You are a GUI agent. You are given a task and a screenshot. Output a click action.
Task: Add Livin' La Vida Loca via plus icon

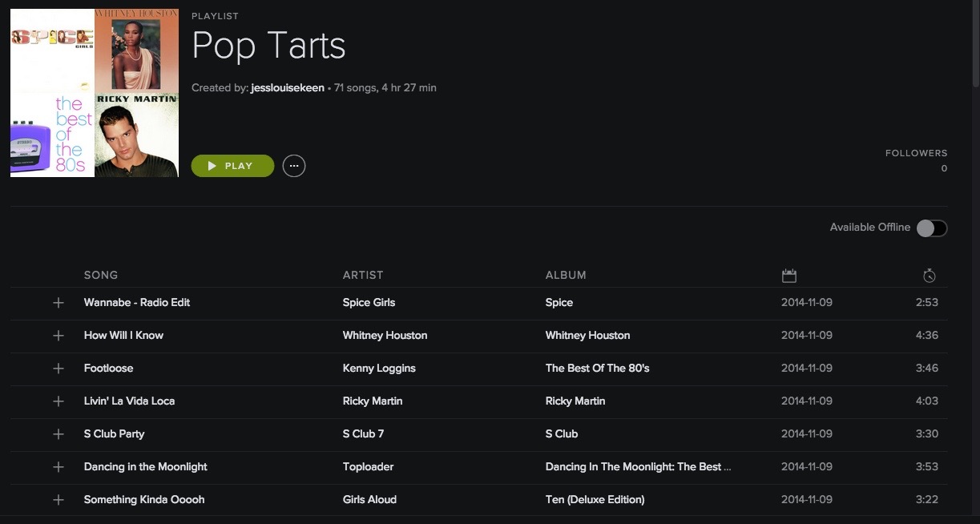(58, 401)
